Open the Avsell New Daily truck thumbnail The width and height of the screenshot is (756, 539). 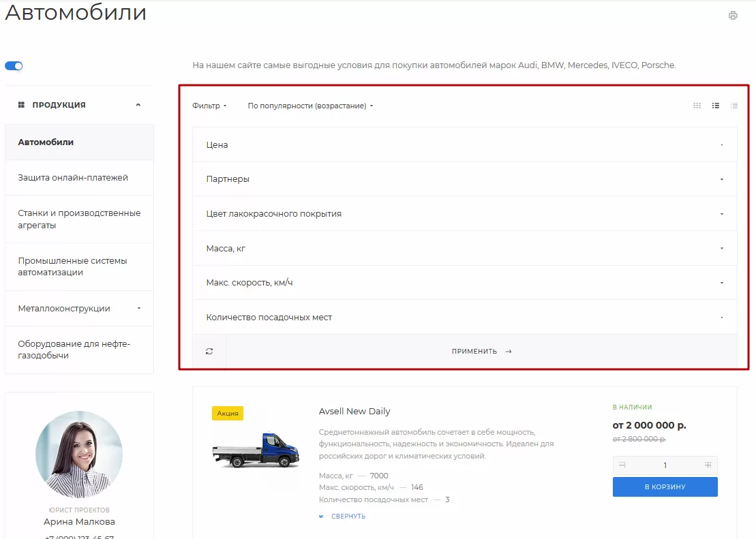pos(256,450)
